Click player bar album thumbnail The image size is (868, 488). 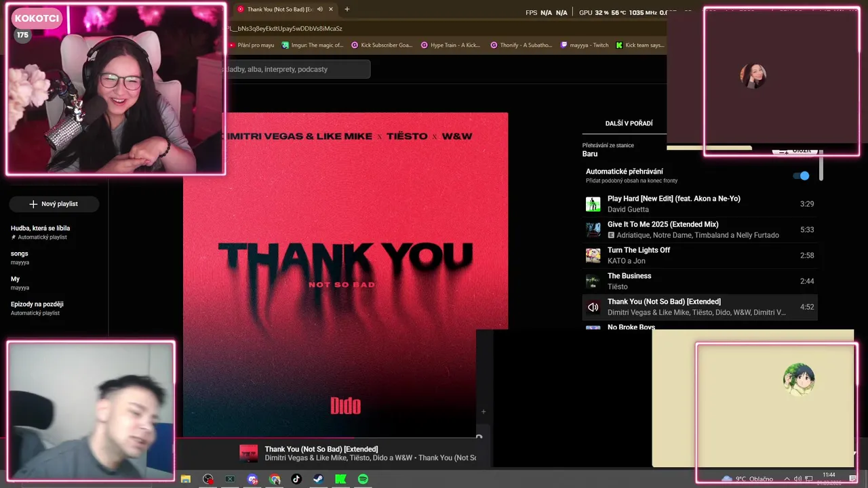tap(249, 453)
